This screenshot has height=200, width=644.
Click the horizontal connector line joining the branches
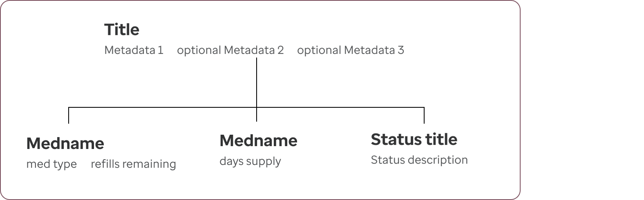(246, 107)
